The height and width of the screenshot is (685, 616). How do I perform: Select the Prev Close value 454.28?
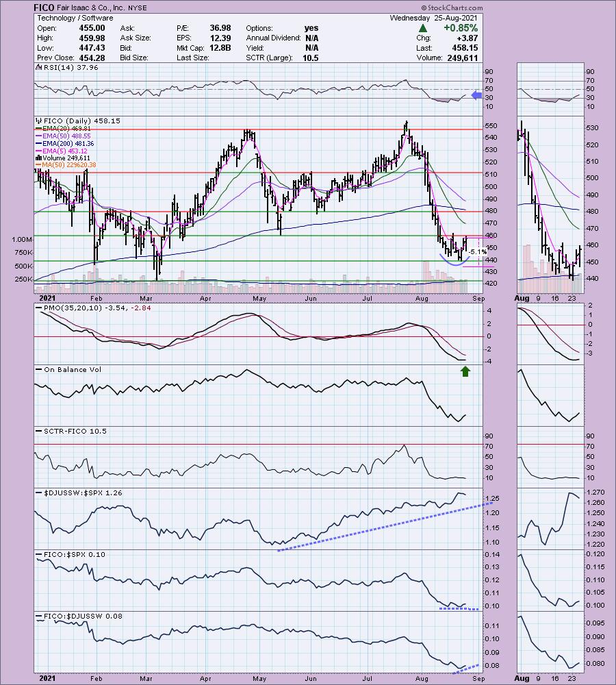[x=92, y=58]
